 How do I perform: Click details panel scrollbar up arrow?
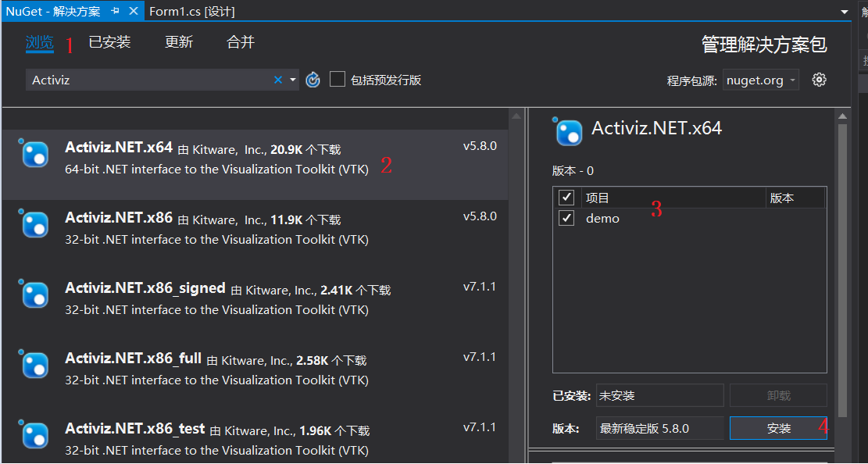coord(842,116)
